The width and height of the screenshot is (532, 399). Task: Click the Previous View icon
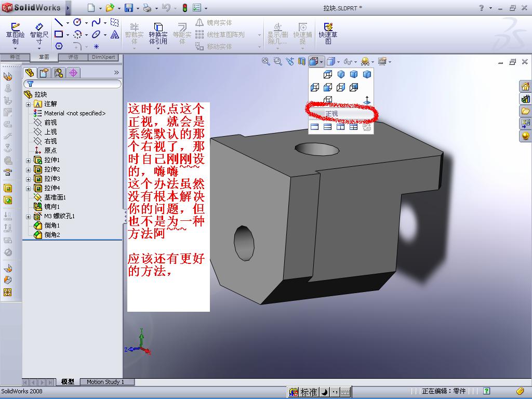[x=290, y=61]
